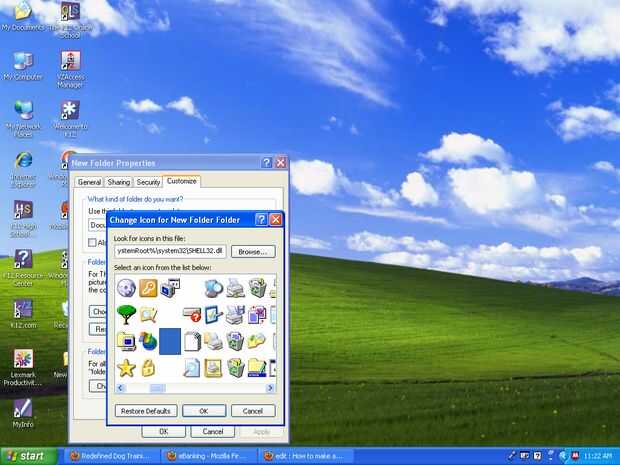
Task: Switch to eBanking Mozilla Firefox taskbar window
Action: point(210,456)
